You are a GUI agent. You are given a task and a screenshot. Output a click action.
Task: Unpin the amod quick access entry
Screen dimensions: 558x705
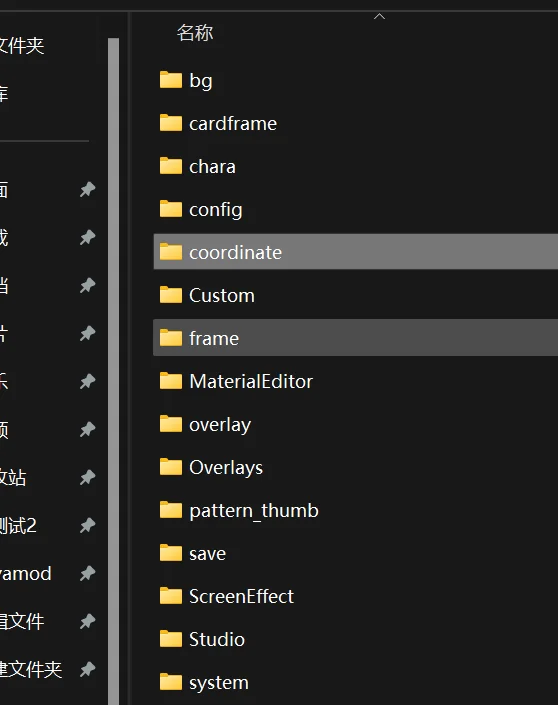pyautogui.click(x=88, y=573)
